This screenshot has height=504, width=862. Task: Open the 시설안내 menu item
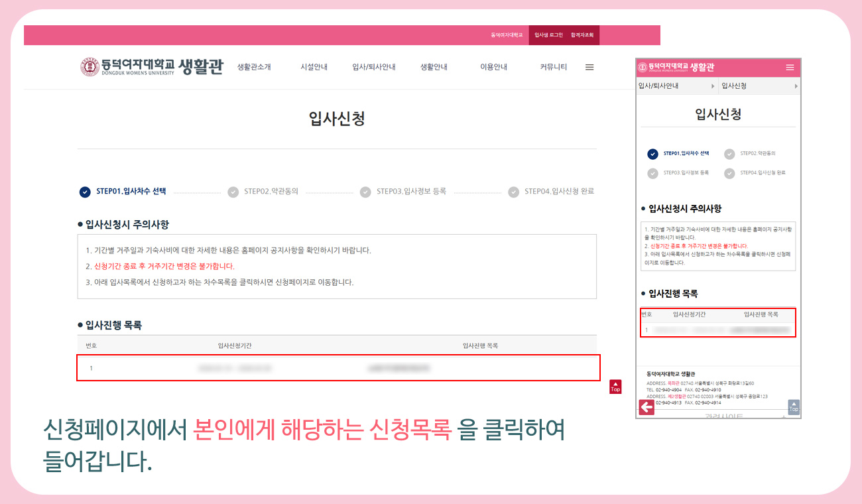tap(314, 66)
